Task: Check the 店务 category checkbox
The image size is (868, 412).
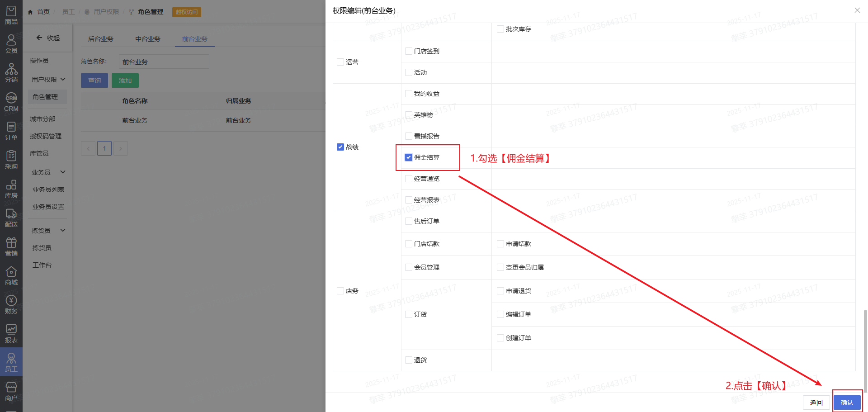Action: (x=340, y=291)
